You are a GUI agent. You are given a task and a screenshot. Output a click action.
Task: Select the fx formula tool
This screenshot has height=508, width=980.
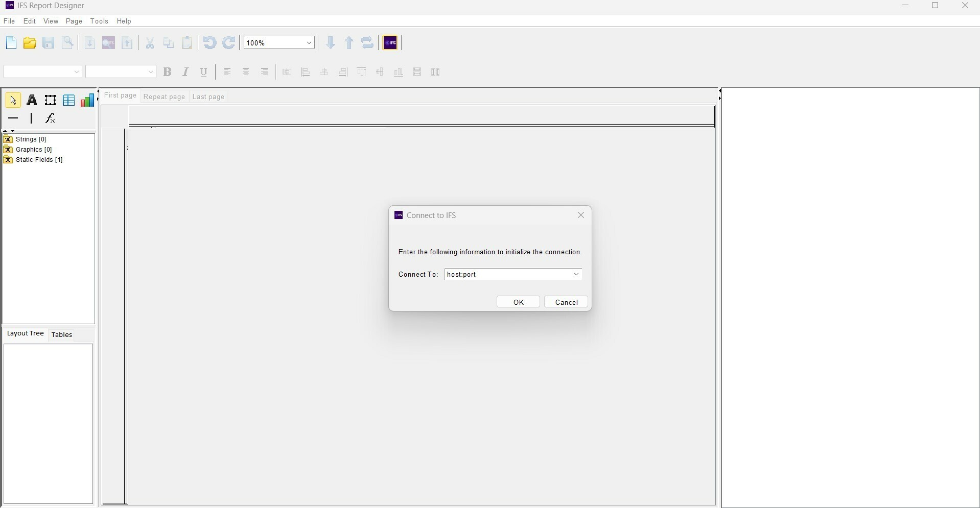(50, 118)
